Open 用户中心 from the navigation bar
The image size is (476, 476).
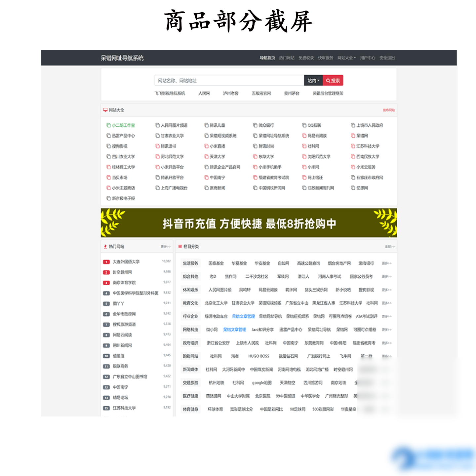[368, 58]
